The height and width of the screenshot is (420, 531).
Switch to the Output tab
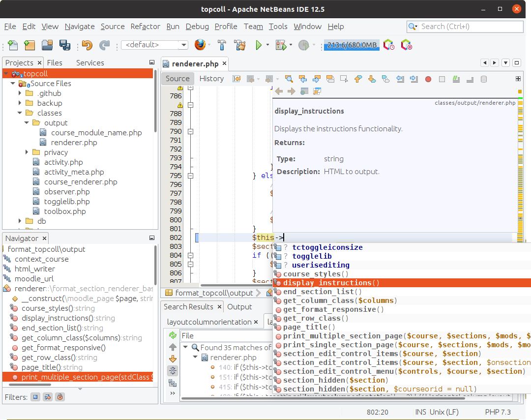239,307
